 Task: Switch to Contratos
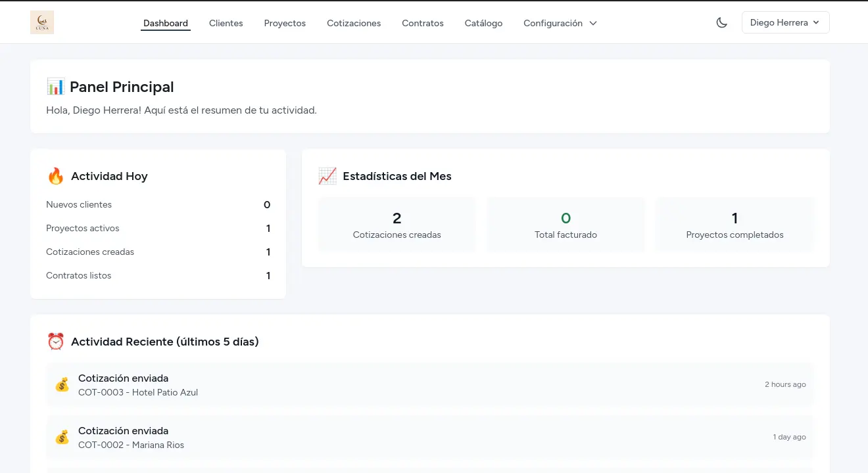[x=423, y=23]
